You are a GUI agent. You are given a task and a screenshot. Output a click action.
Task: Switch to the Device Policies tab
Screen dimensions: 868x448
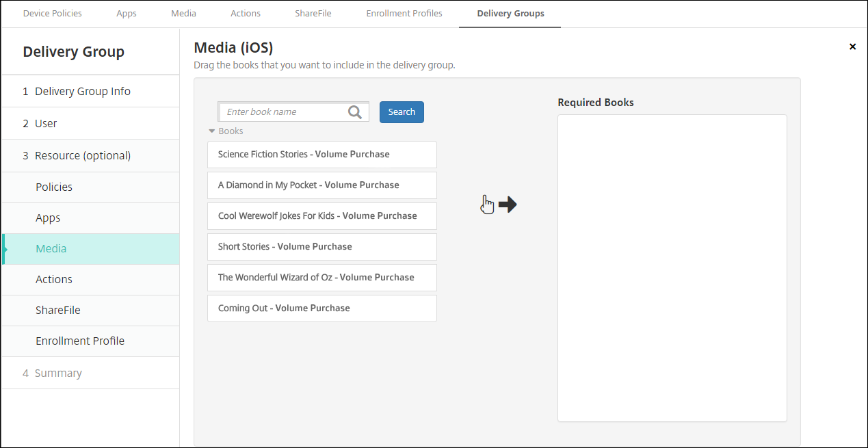(53, 14)
